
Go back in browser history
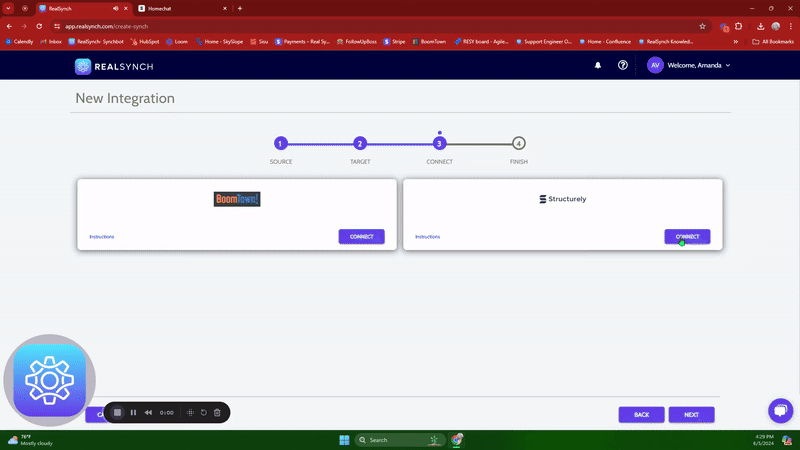[x=9, y=27]
